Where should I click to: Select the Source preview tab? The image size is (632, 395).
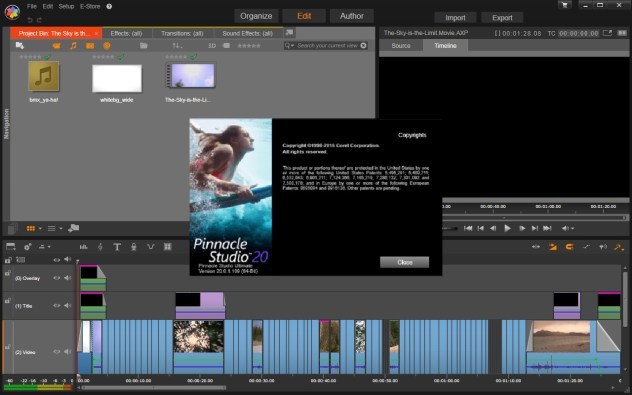[x=401, y=46]
